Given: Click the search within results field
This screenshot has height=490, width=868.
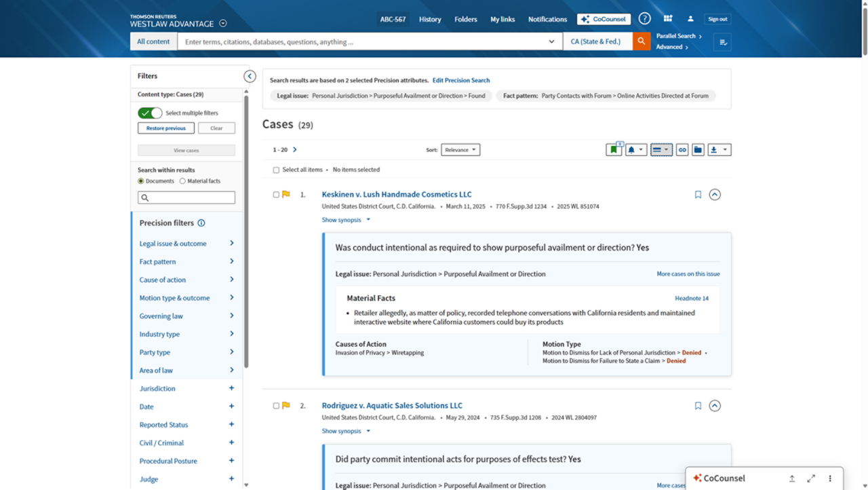Looking at the screenshot, I should [186, 197].
